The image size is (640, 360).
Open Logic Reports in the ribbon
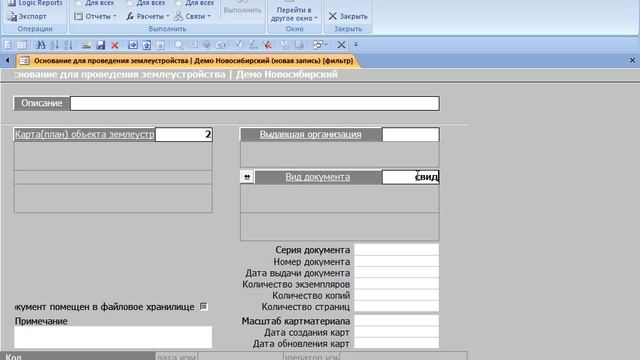pos(35,3)
